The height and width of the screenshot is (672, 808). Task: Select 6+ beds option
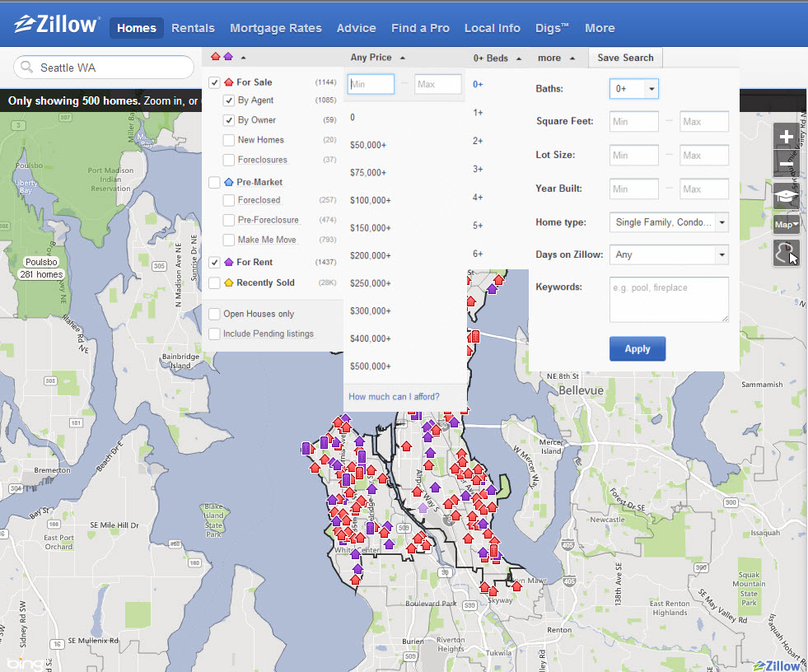pyautogui.click(x=478, y=254)
